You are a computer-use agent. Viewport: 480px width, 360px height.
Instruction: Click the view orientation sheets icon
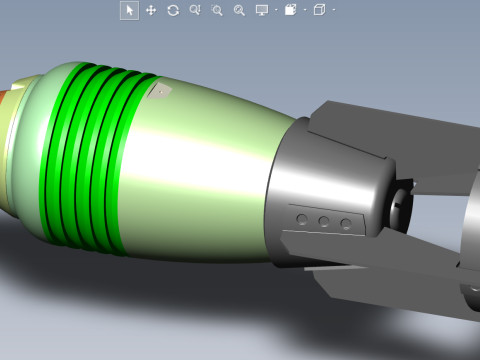coord(290,10)
